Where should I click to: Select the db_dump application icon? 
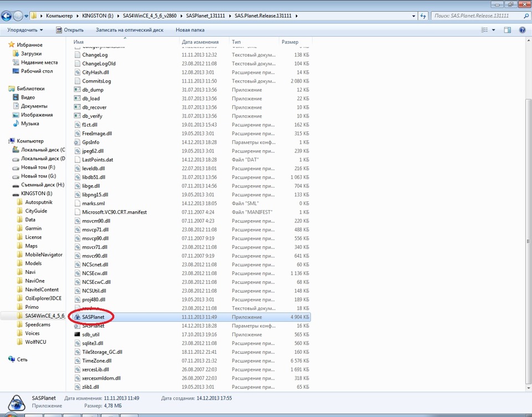tap(78, 90)
